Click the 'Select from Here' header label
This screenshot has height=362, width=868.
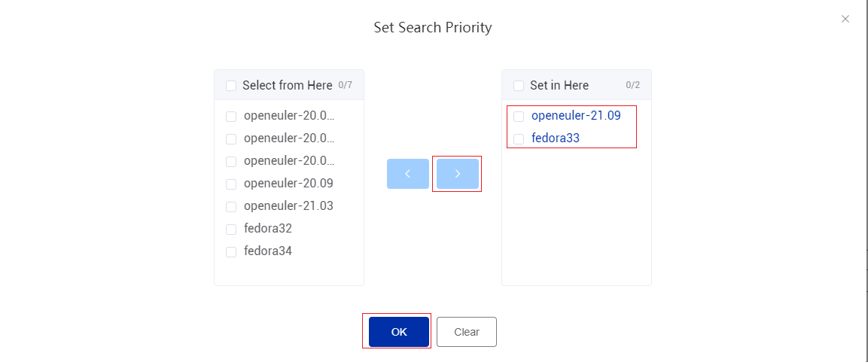[x=287, y=86]
